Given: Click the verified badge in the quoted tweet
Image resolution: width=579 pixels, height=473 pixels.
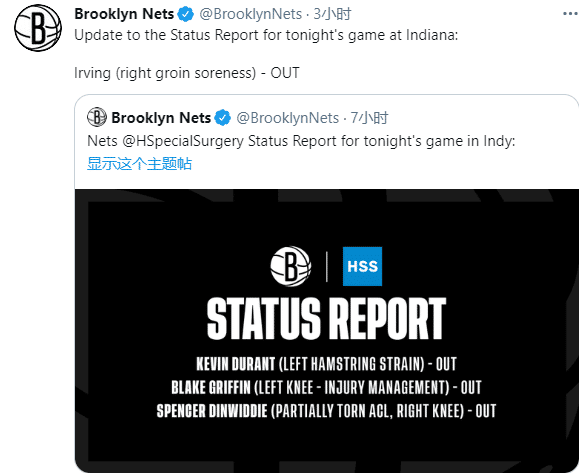Looking at the screenshot, I should [223, 118].
